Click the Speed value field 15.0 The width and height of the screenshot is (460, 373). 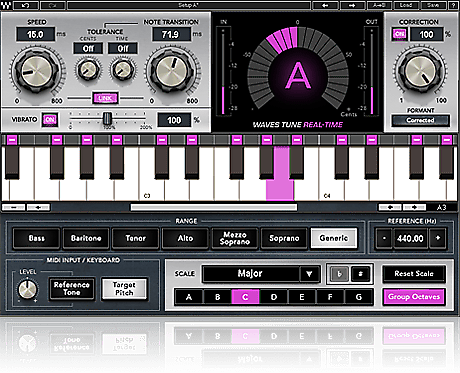coord(35,35)
